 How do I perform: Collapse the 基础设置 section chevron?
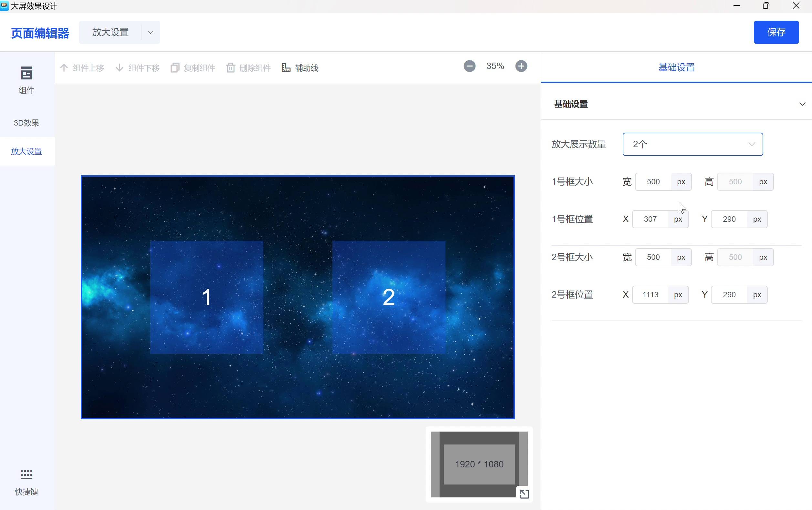pyautogui.click(x=802, y=104)
